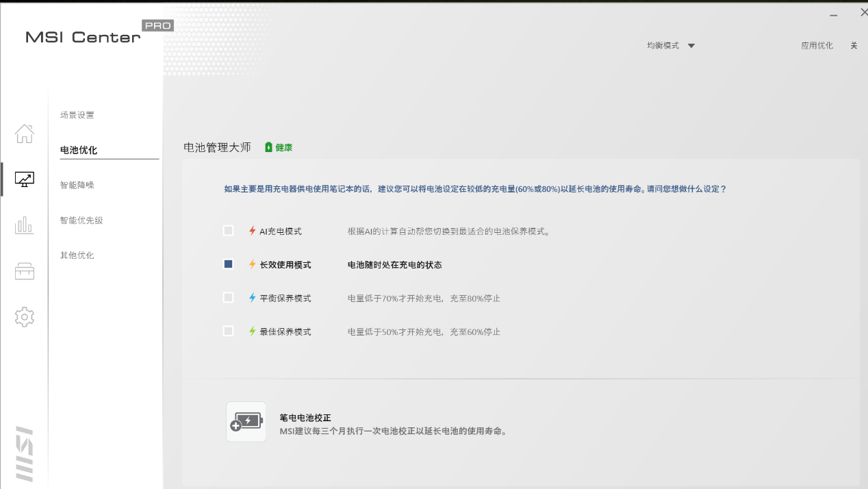Open the Home icon in sidebar
The image size is (868, 489).
point(24,134)
